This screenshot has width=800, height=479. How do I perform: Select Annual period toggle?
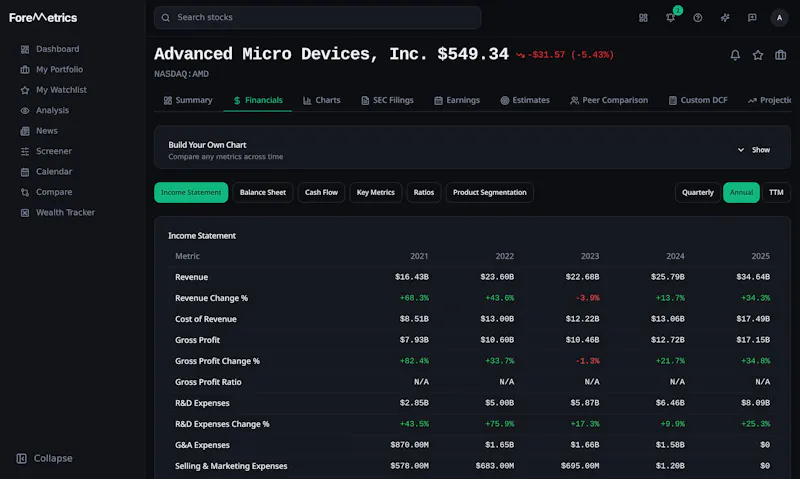pos(741,192)
